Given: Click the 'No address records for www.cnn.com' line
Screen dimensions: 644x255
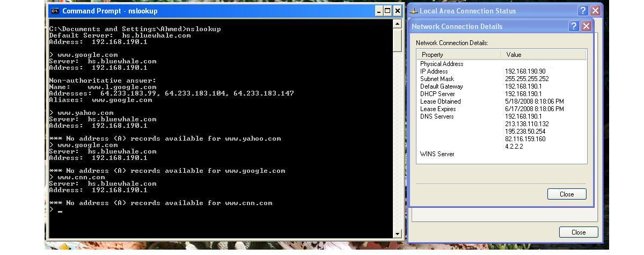Looking at the screenshot, I should 160,203.
